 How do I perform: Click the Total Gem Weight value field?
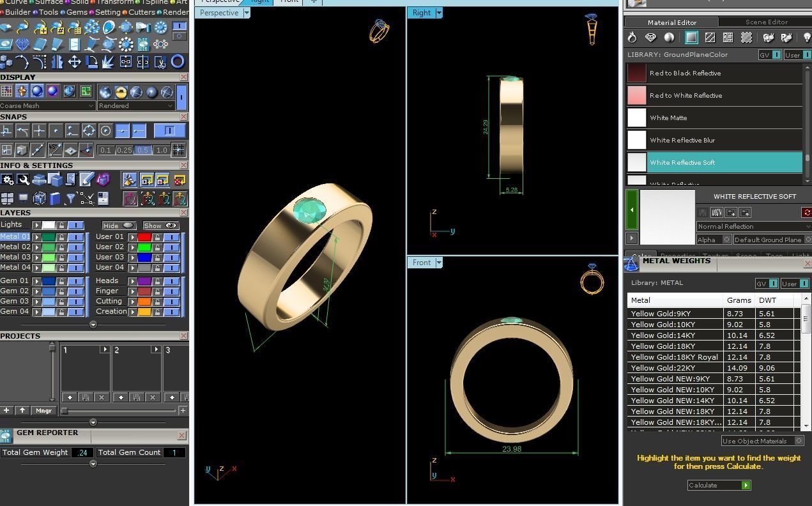[82, 452]
